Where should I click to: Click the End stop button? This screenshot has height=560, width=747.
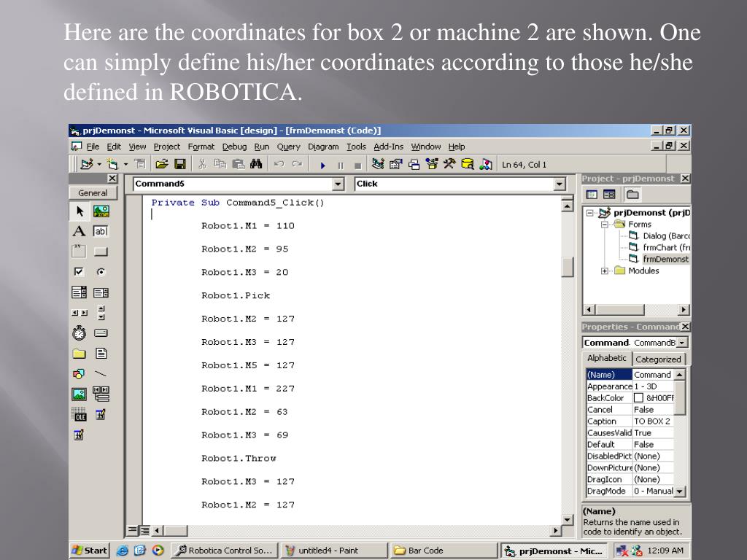(x=357, y=166)
